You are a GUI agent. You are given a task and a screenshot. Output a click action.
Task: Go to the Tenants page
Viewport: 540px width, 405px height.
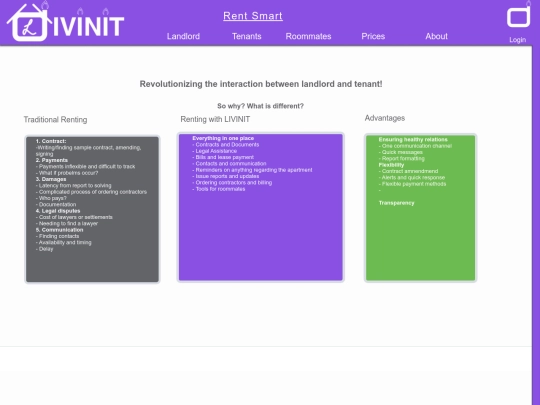pyautogui.click(x=247, y=36)
